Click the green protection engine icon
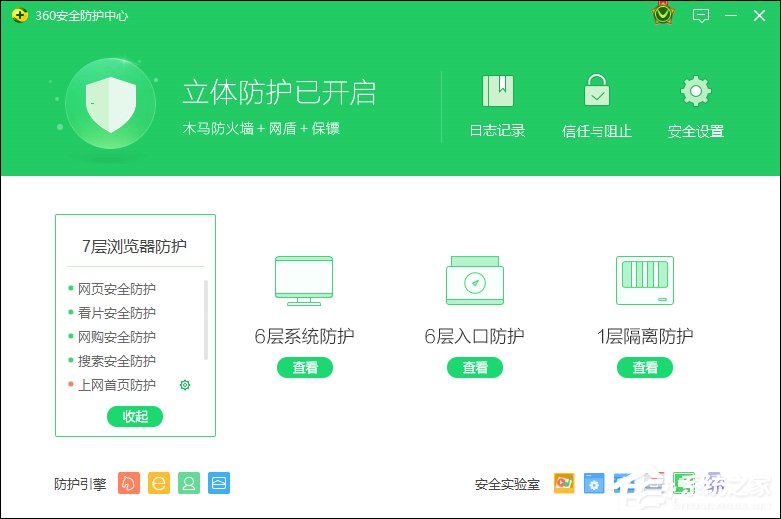The height and width of the screenshot is (519, 781). pyautogui.click(x=189, y=483)
